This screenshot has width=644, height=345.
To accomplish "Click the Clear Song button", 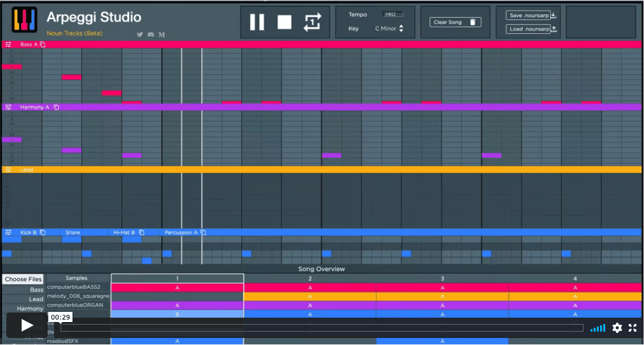I will point(454,22).
